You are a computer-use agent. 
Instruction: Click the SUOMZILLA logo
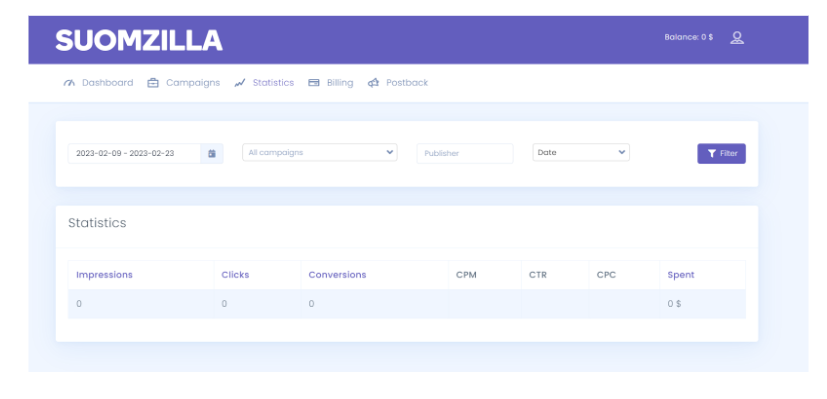pos(139,40)
